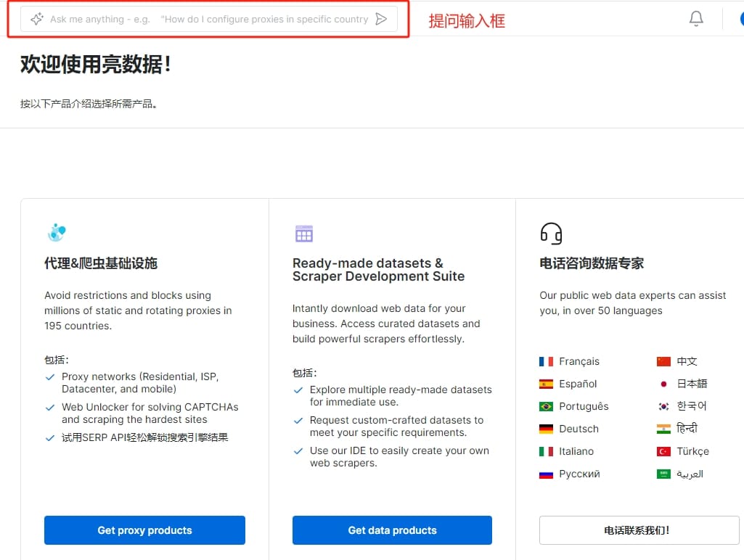Click 包括: label in datasets card
The width and height of the screenshot is (744, 560).
tap(305, 373)
